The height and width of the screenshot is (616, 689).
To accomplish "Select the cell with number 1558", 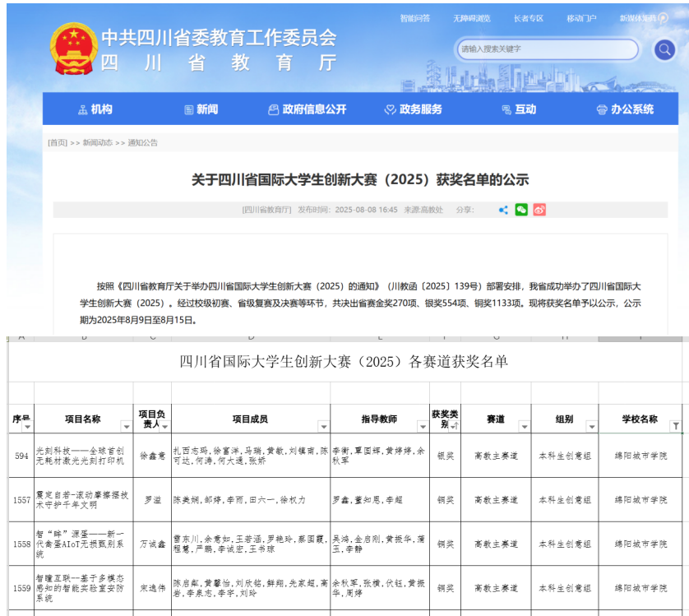I will [x=21, y=544].
